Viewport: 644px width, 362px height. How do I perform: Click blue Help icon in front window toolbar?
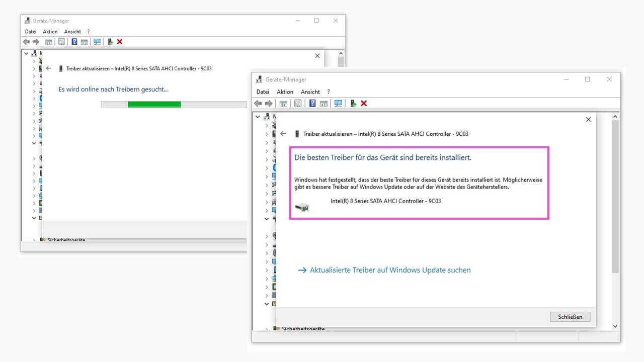pos(312,104)
